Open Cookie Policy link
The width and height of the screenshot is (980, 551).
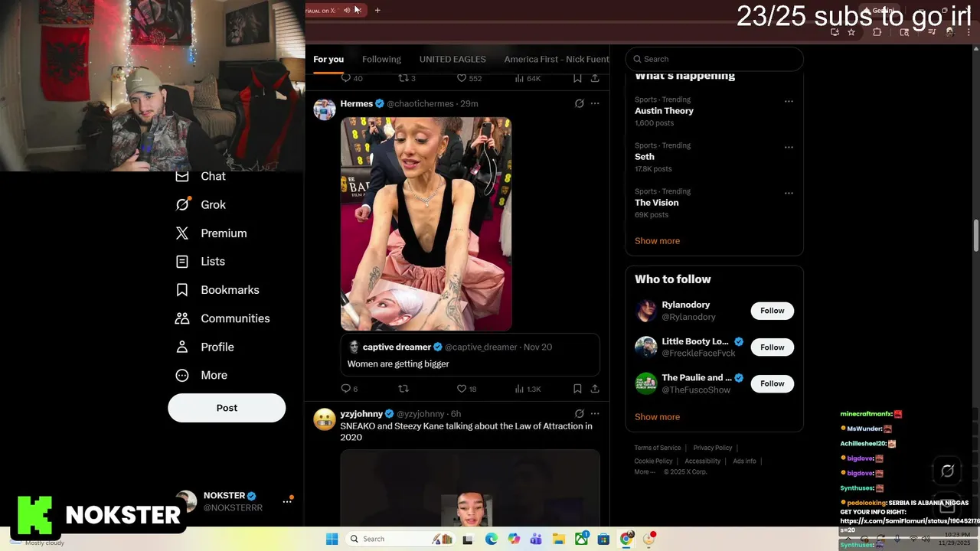653,461
